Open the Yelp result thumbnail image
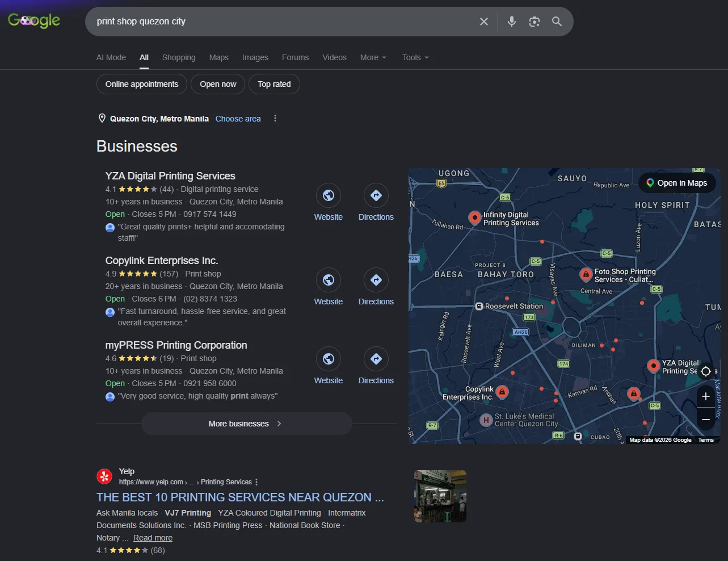 440,496
